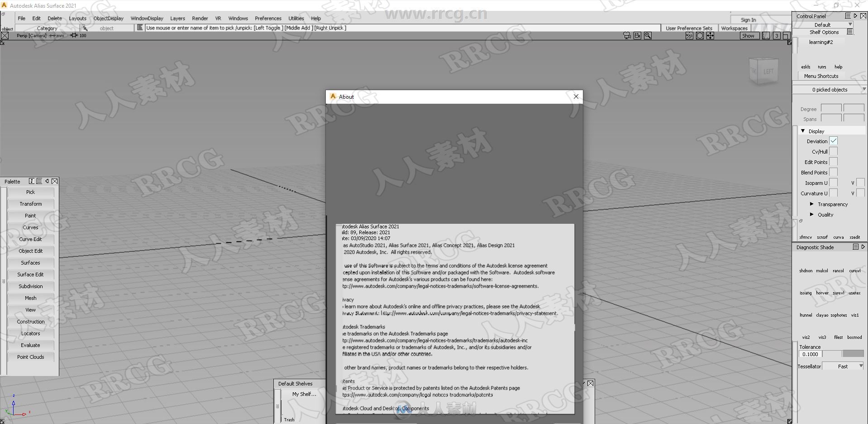Click the Menu Shortcuts button

[821, 76]
